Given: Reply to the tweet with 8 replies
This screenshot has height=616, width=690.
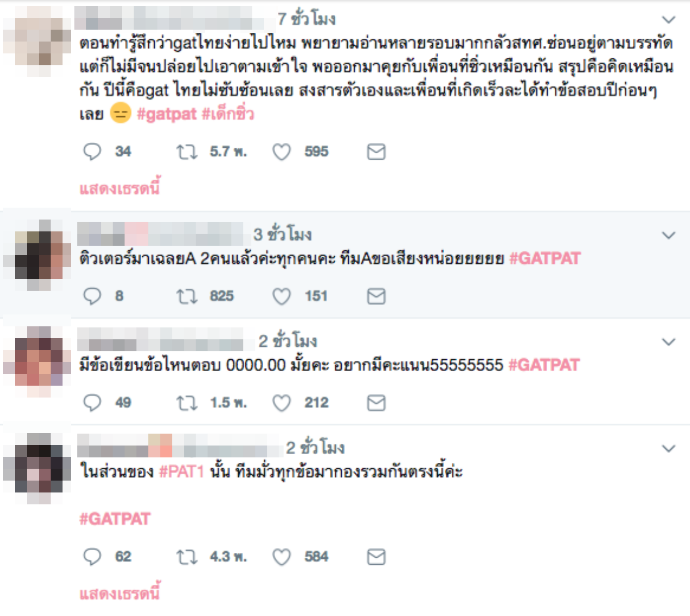Looking at the screenshot, I should click(92, 296).
